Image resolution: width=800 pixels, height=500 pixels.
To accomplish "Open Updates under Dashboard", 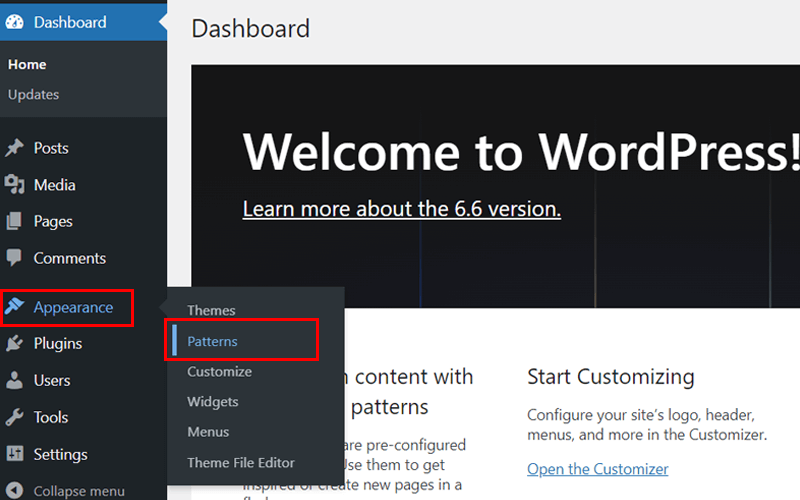I will (33, 94).
